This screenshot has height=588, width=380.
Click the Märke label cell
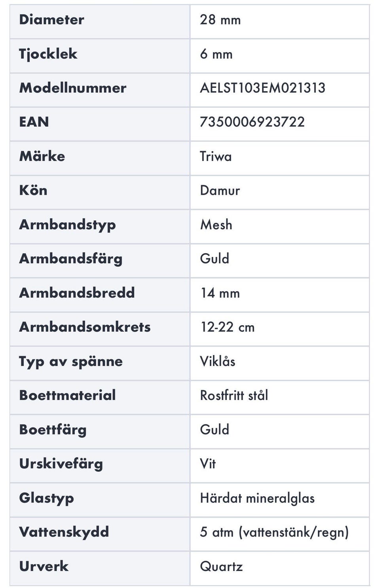42,156
